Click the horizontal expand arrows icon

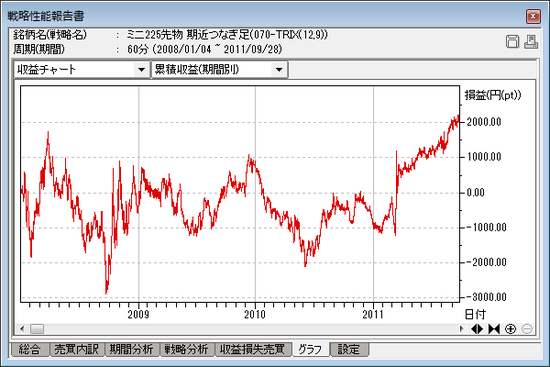(x=477, y=329)
